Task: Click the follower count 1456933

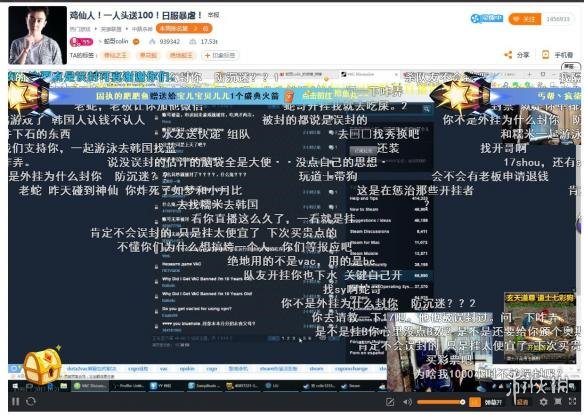Action: tap(557, 19)
